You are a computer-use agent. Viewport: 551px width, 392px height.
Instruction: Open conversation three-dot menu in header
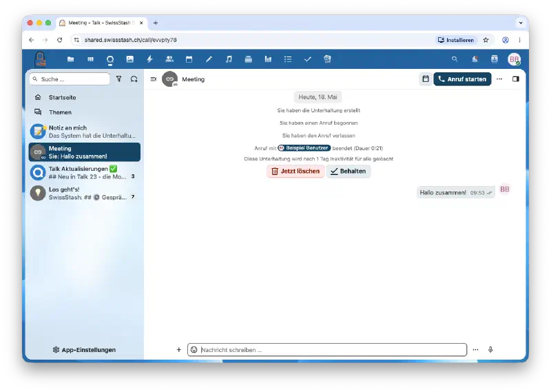click(x=499, y=79)
